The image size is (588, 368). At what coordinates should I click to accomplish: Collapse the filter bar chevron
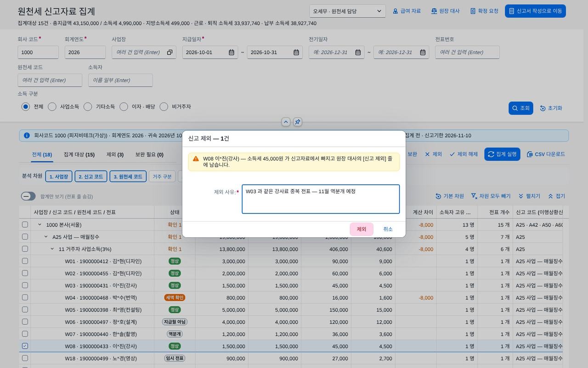click(286, 122)
